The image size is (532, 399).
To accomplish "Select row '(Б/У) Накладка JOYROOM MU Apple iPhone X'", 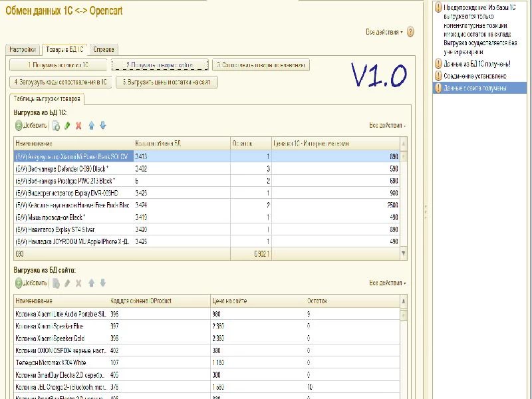I will pos(207,241).
